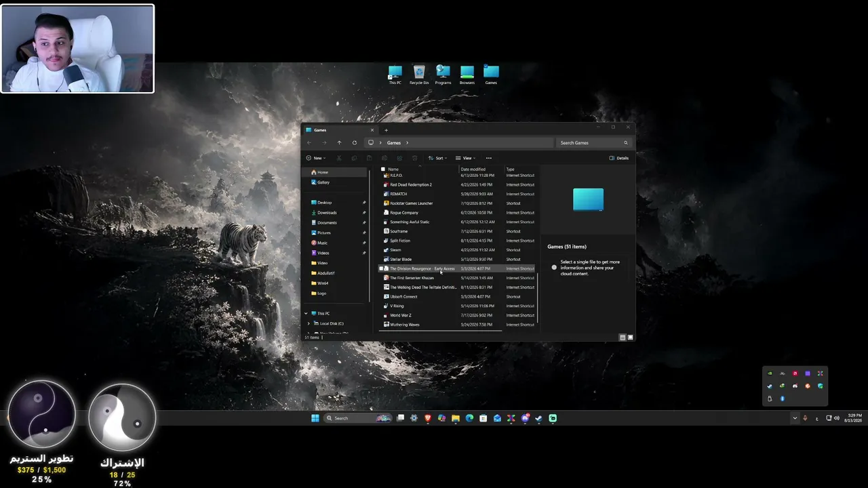This screenshot has height=488, width=868.
Task: Go back in File Explorer
Action: click(309, 143)
